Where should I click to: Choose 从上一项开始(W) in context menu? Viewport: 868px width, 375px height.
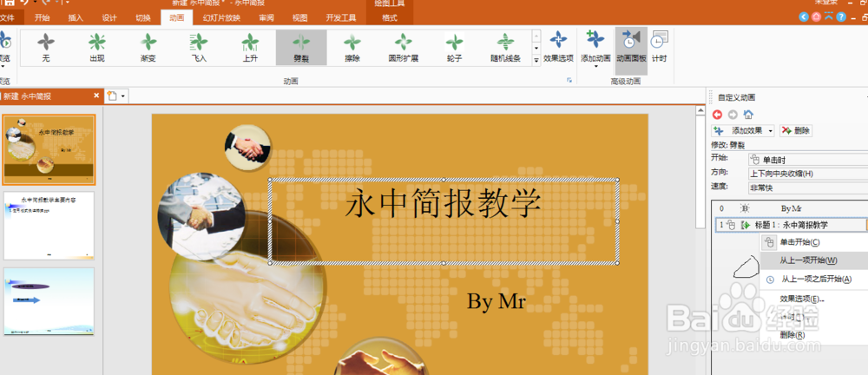point(814,260)
